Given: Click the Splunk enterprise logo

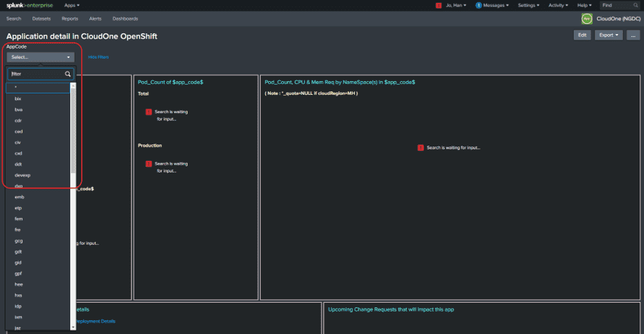Looking at the screenshot, I should tap(30, 5).
